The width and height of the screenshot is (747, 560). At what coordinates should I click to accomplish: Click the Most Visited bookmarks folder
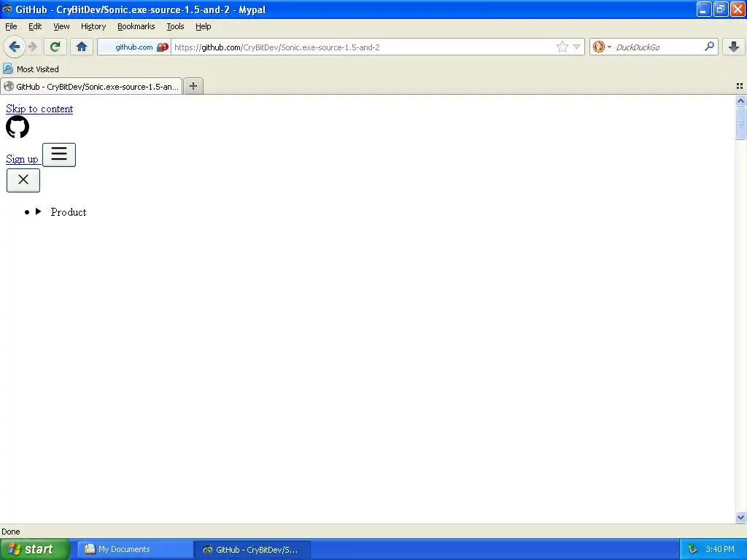click(31, 69)
